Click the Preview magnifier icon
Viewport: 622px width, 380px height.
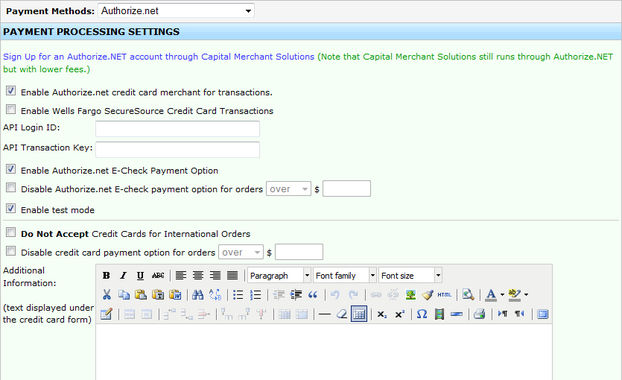pos(468,294)
